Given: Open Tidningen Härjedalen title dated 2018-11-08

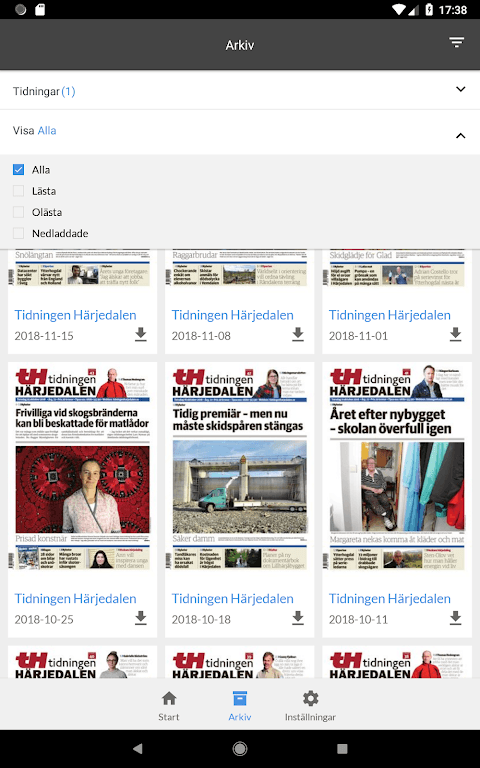Looking at the screenshot, I should coord(233,315).
